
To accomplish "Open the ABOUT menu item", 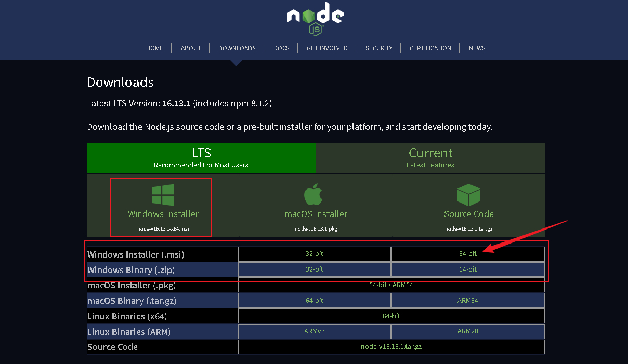I will (x=191, y=48).
